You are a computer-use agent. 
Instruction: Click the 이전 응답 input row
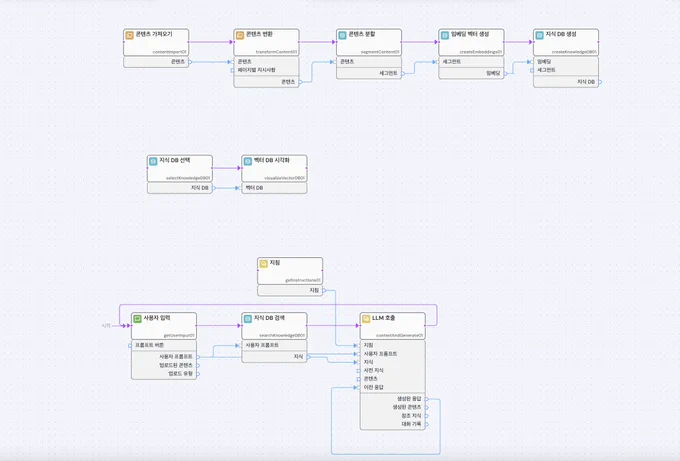pyautogui.click(x=392, y=388)
